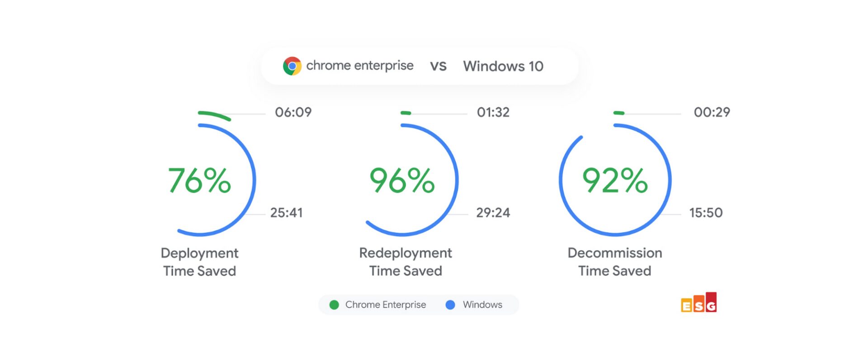Click the Chrome Enterprise legend label

pyautogui.click(x=386, y=305)
